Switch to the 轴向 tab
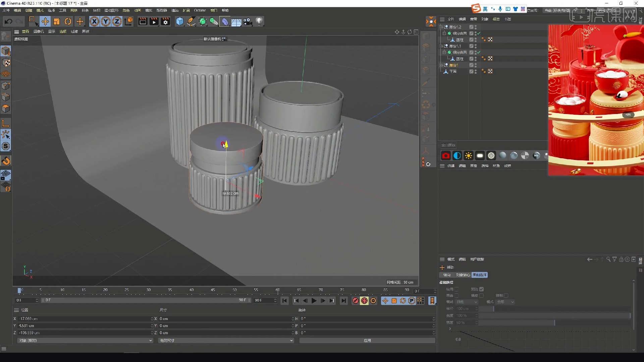This screenshot has height=362, width=644. (447, 275)
